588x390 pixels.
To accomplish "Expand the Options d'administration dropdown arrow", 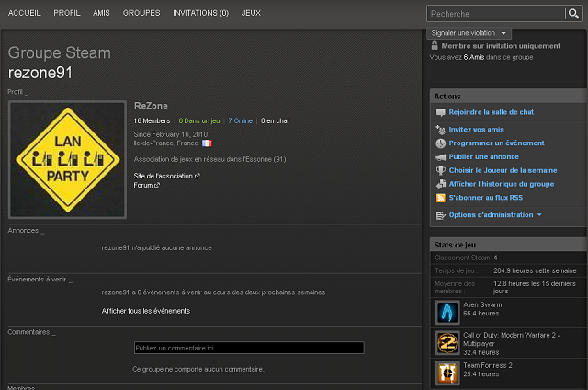I will [539, 215].
